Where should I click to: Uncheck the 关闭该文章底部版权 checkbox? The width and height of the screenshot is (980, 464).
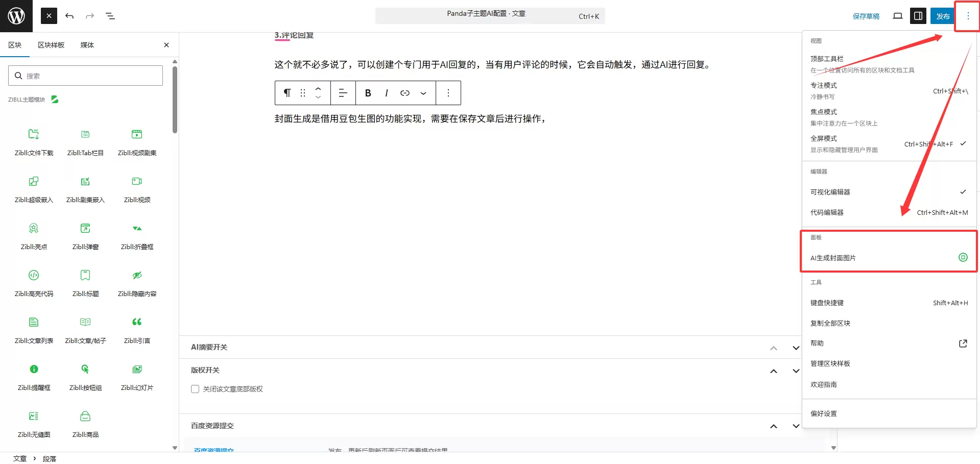click(x=195, y=388)
